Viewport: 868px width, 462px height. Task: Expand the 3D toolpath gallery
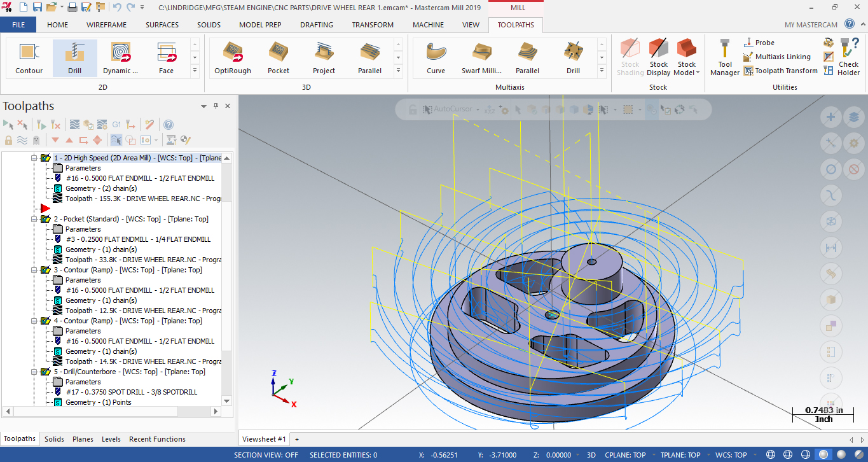tap(398, 72)
